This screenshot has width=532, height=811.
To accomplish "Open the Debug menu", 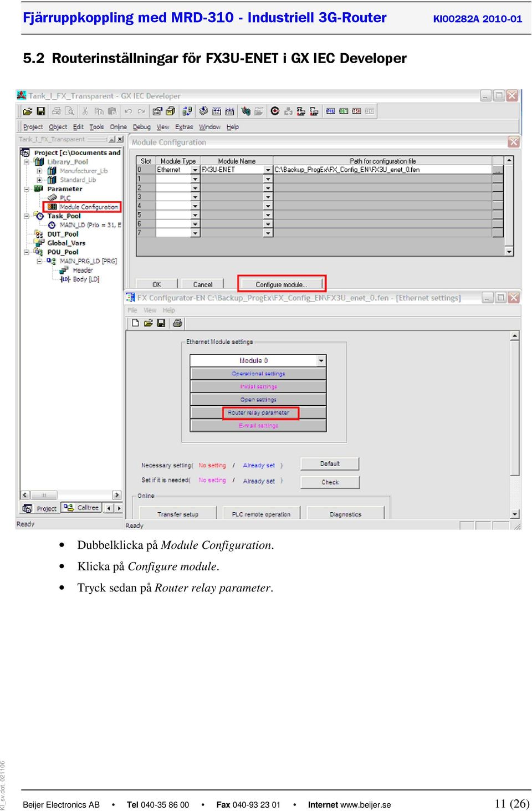I will (141, 127).
